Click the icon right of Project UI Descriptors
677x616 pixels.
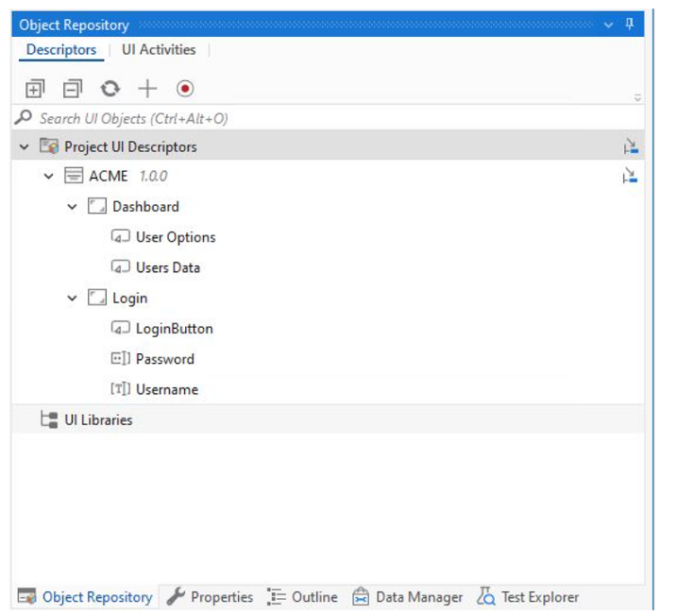pos(631,146)
